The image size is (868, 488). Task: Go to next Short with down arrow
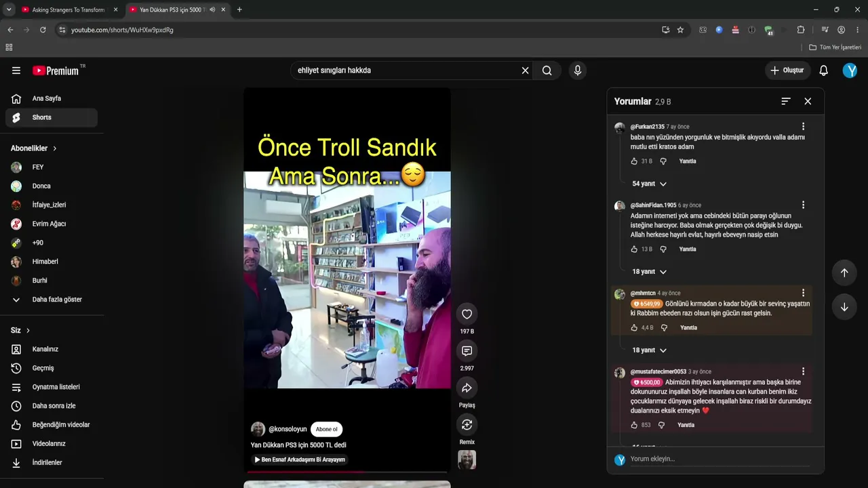point(844,307)
